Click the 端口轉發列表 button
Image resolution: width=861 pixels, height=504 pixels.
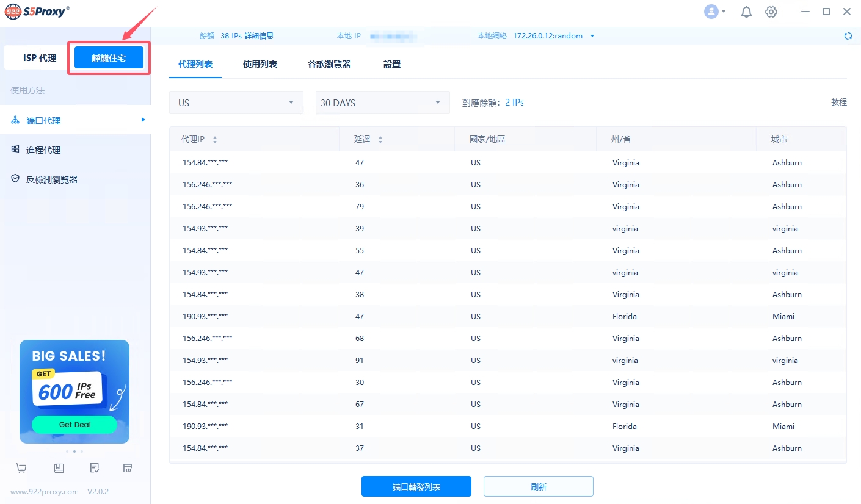(416, 487)
